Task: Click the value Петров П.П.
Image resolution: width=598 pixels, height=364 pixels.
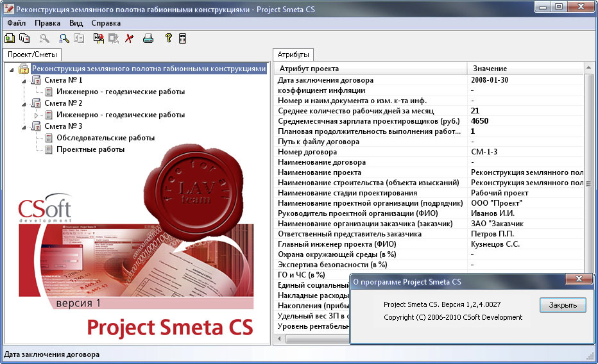Action: tap(492, 234)
